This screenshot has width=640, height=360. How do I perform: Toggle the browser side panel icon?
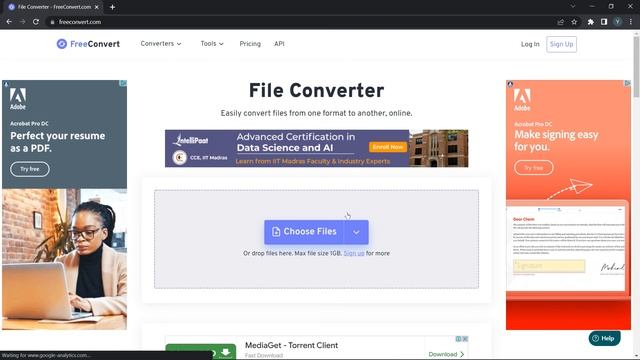604,22
